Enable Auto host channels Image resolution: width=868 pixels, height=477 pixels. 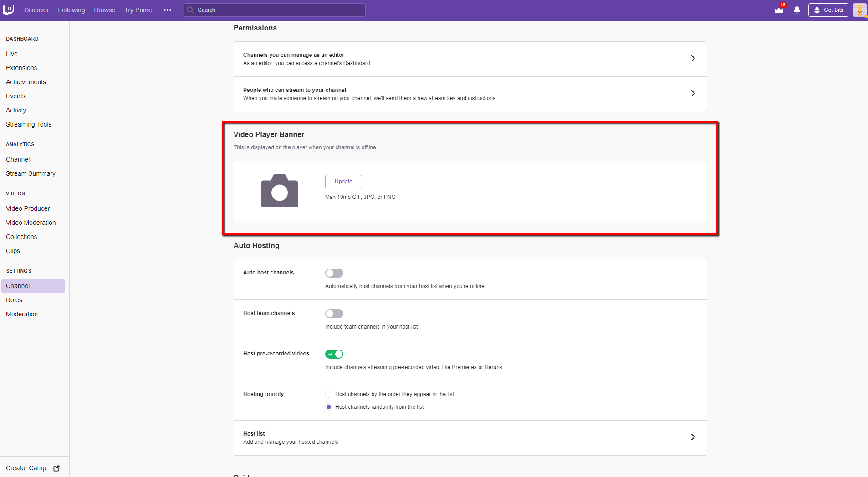[334, 273]
